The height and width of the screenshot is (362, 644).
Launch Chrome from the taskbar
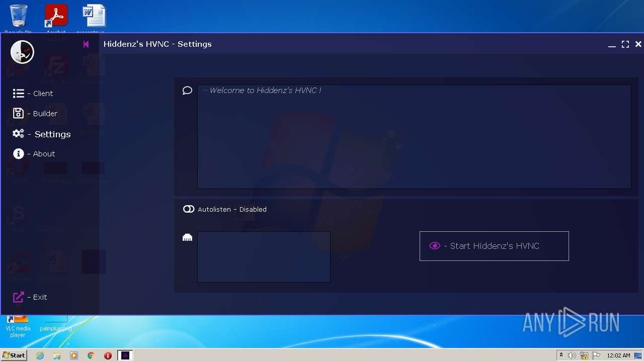click(91, 355)
